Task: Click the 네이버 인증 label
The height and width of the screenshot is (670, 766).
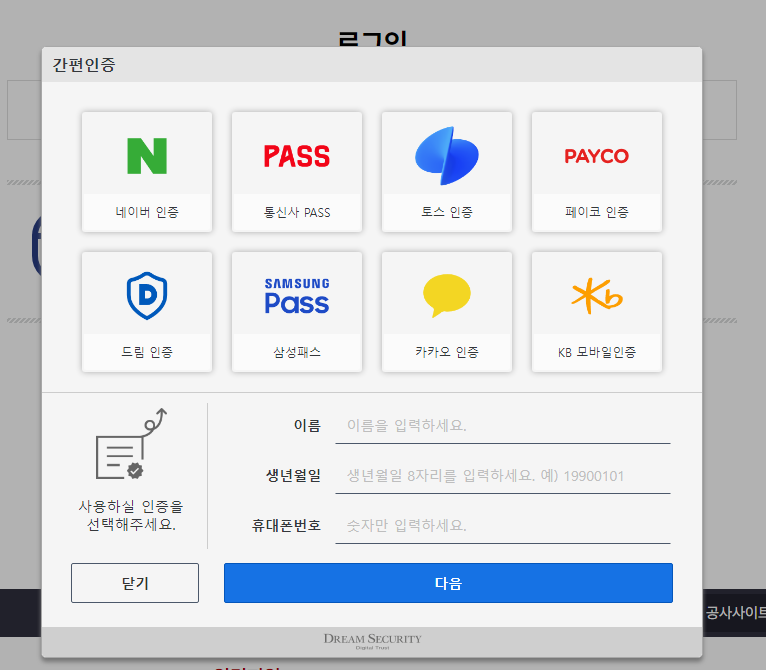Action: (x=147, y=212)
